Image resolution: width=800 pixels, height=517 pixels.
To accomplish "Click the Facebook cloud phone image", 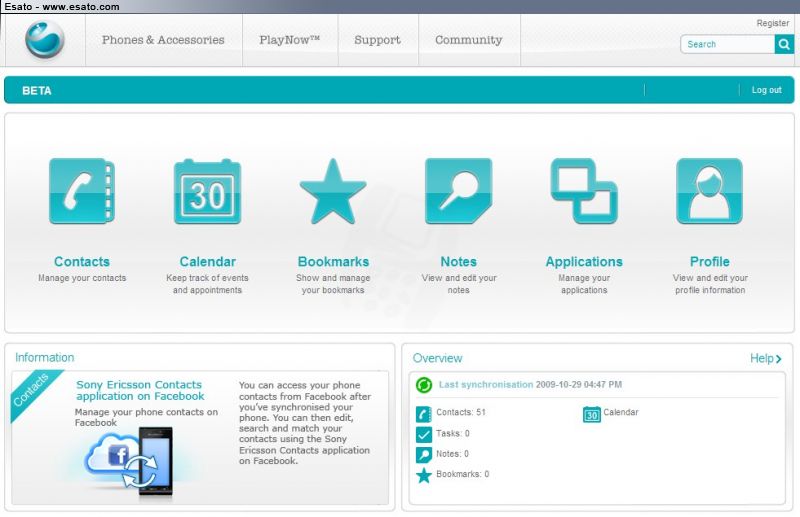I will tap(130, 463).
